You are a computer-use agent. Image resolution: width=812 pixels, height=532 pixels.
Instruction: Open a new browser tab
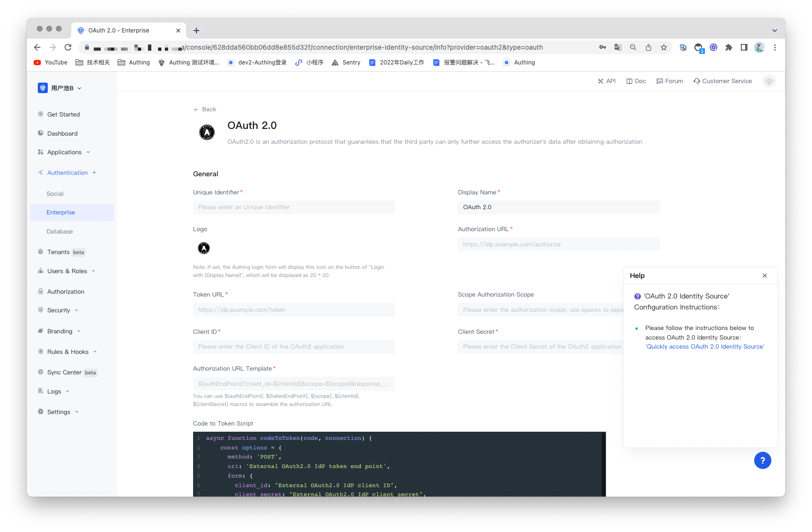[x=196, y=31]
